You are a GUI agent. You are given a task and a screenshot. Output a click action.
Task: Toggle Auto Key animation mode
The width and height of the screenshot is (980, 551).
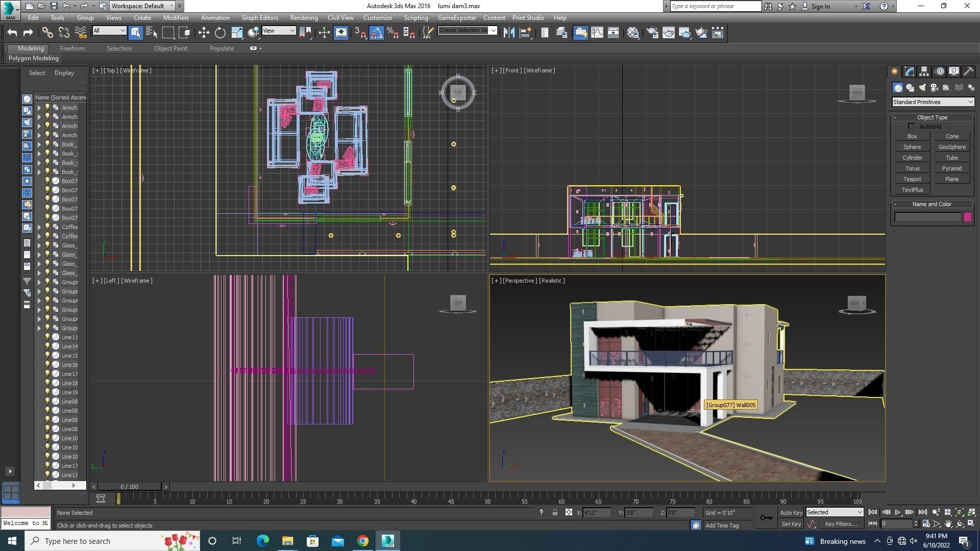791,513
